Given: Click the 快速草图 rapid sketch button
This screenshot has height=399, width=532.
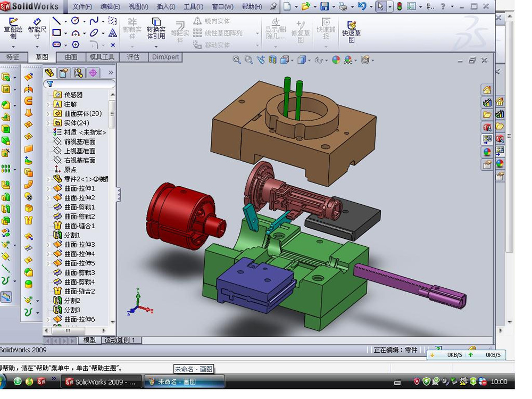Looking at the screenshot, I should (351, 32).
